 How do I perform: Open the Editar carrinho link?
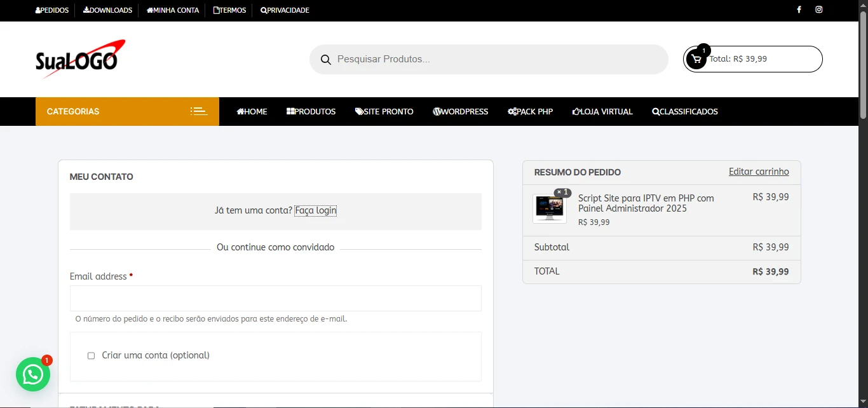(x=759, y=172)
